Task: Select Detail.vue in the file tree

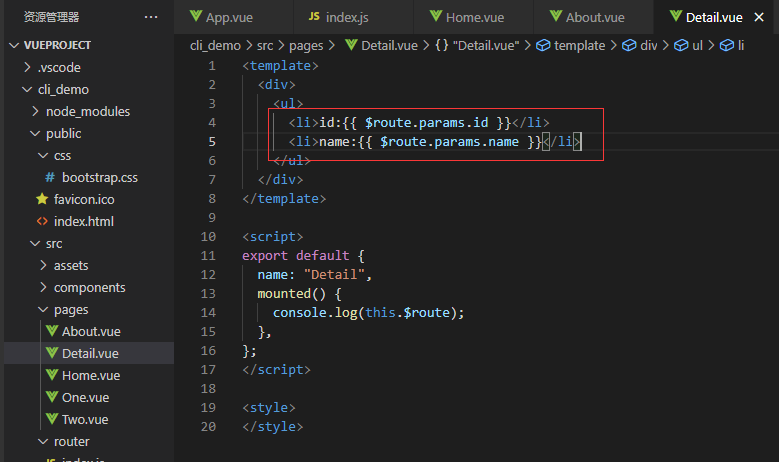Action: [x=89, y=353]
